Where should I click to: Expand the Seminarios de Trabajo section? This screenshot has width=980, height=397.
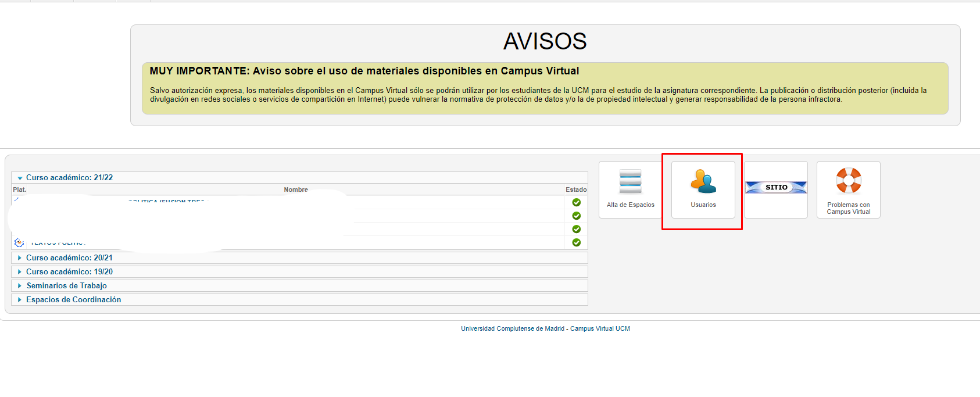coord(66,285)
